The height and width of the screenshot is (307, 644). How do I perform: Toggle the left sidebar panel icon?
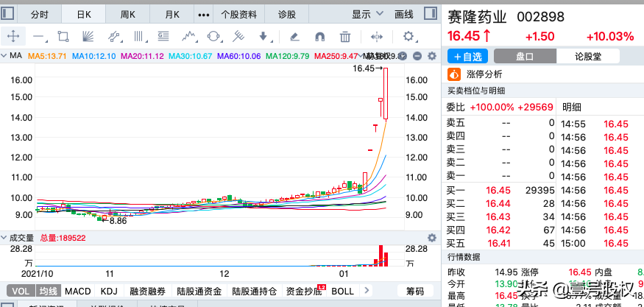[8, 14]
